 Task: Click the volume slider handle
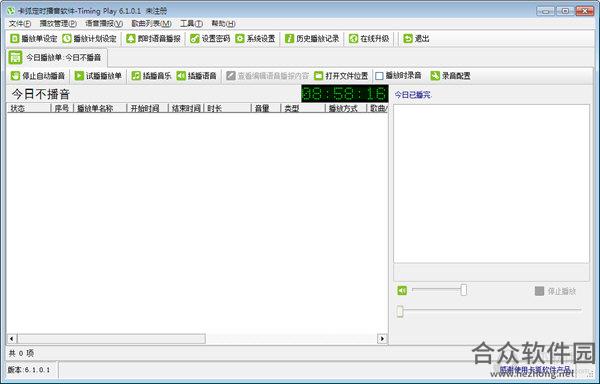coord(464,290)
